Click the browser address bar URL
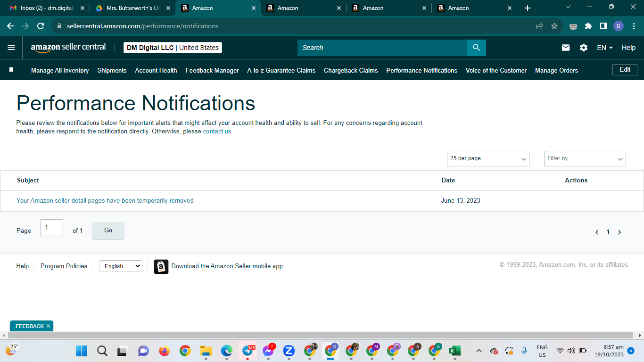This screenshot has height=362, width=644. click(x=142, y=26)
